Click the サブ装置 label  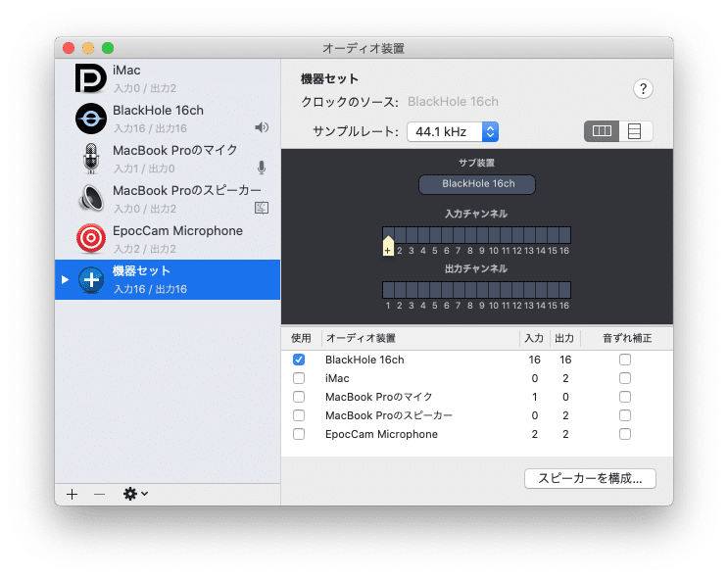[x=476, y=163]
